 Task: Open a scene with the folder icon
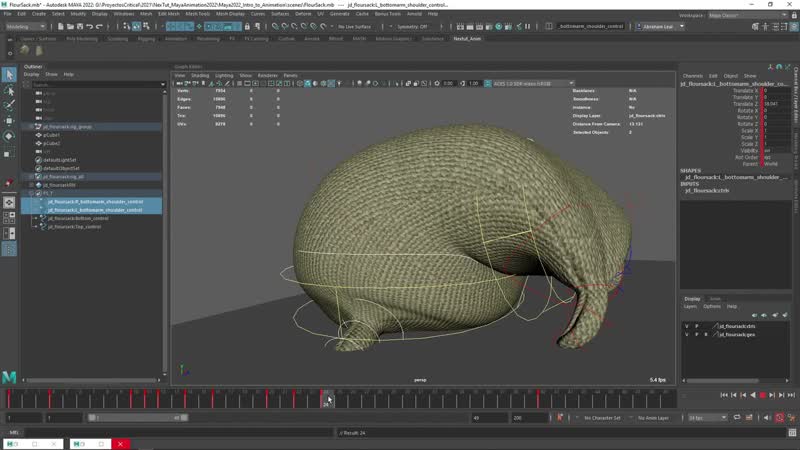[x=70, y=27]
